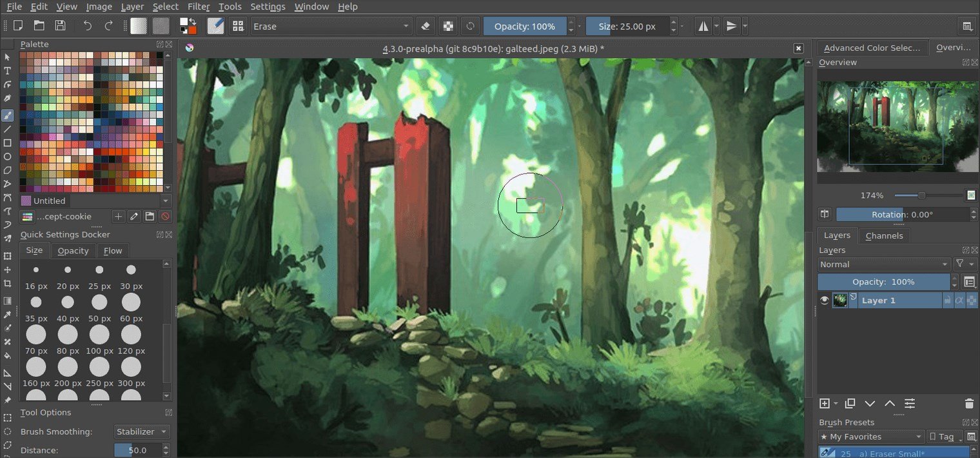Open the Settings menu
Screen dimensions: 980x458
click(x=268, y=6)
